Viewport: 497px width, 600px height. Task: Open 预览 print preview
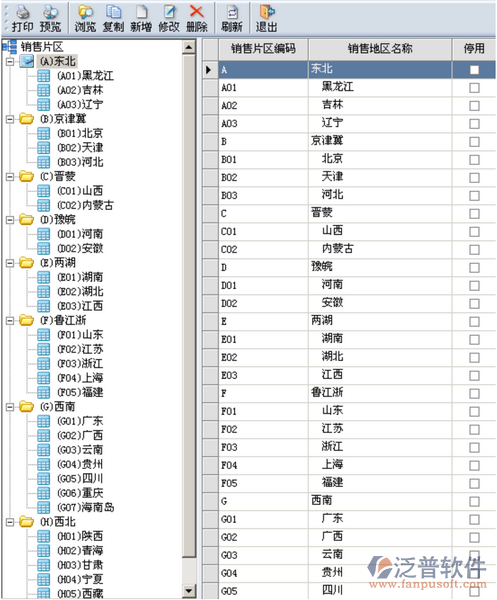click(x=50, y=12)
